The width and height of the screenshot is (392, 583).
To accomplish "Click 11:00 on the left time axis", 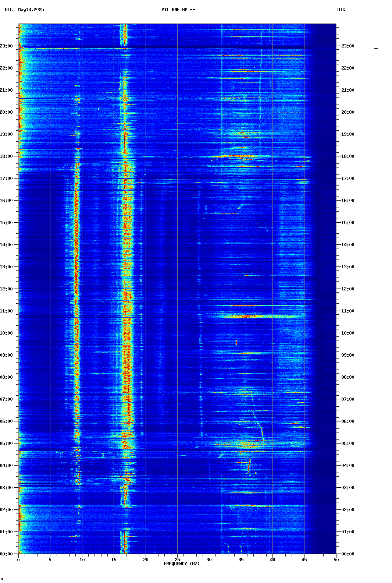I will click(7, 311).
